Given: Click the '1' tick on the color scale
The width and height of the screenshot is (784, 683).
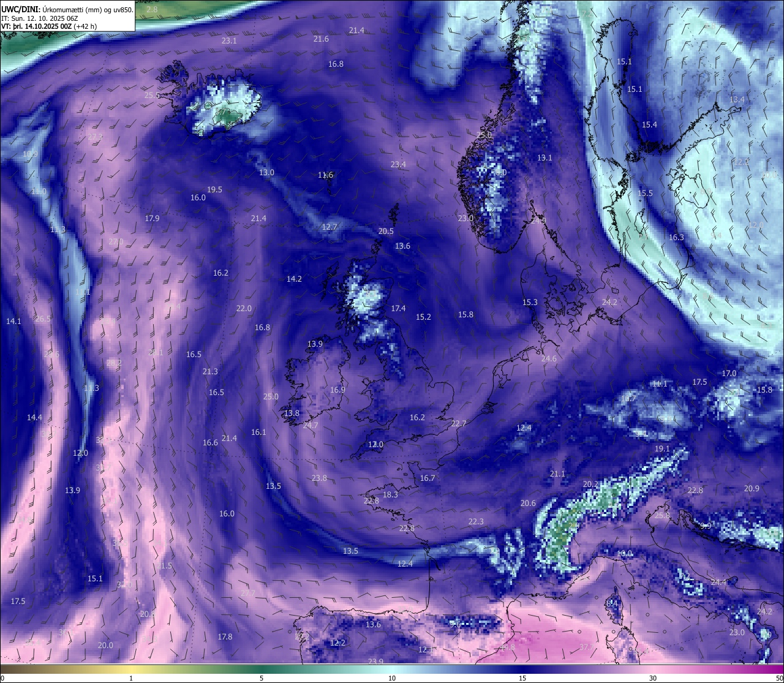Looking at the screenshot, I should pos(131,678).
